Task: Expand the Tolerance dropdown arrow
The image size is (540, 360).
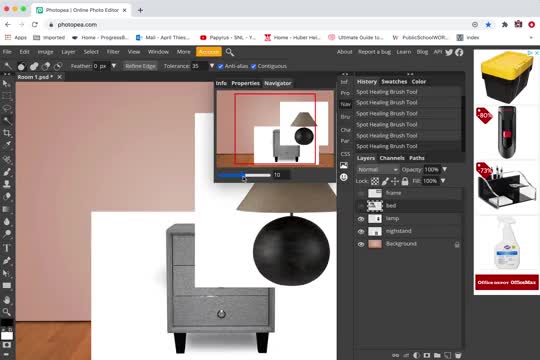Action: coord(212,66)
